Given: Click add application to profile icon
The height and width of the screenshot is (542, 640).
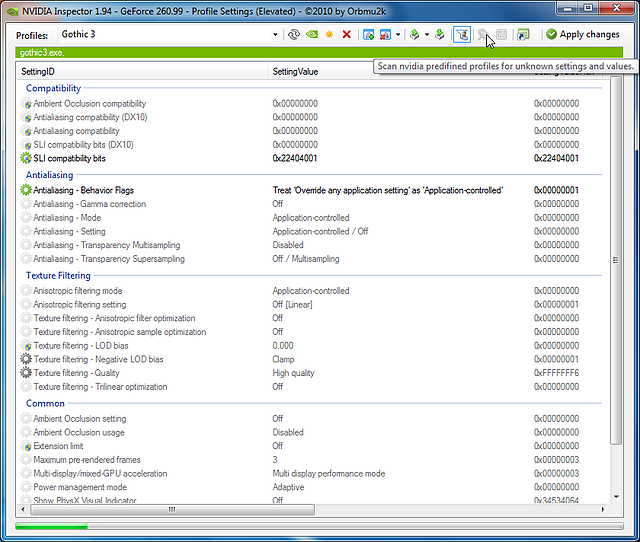Looking at the screenshot, I should point(369,34).
